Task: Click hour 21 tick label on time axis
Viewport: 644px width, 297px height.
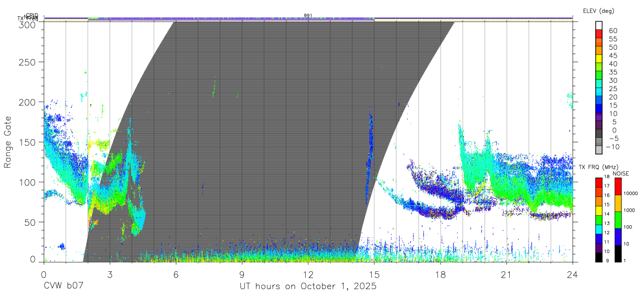Action: tap(506, 274)
